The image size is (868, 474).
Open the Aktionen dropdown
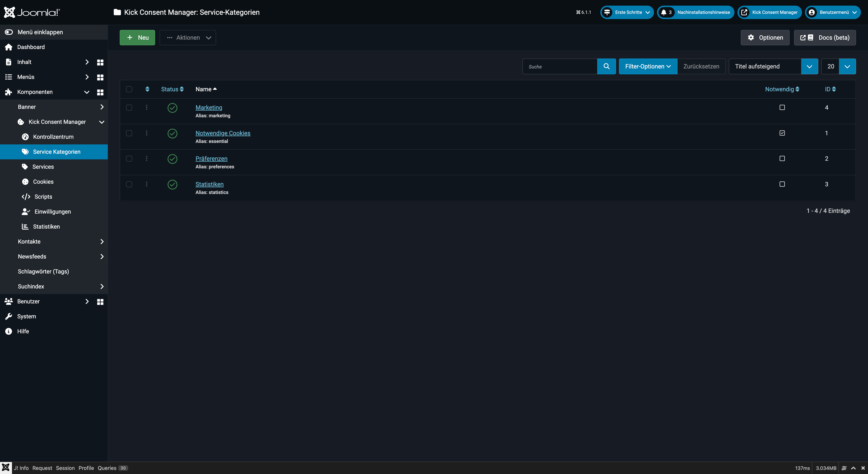[x=188, y=38]
